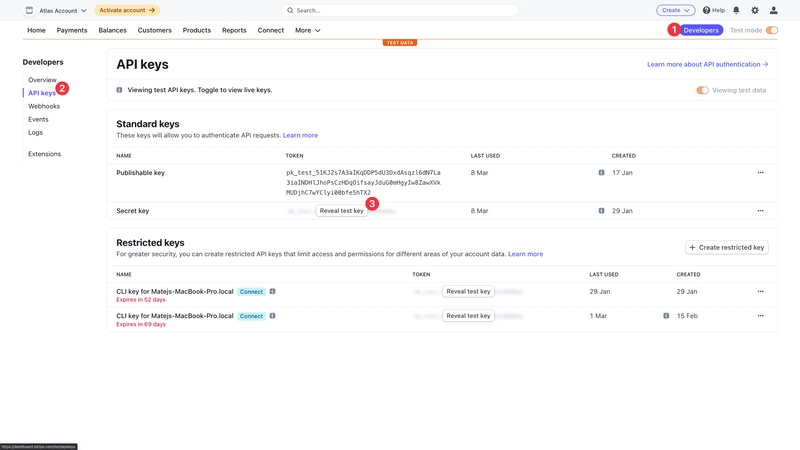The height and width of the screenshot is (450, 800).
Task: Open options for key expiring in 52 days
Action: tap(760, 291)
